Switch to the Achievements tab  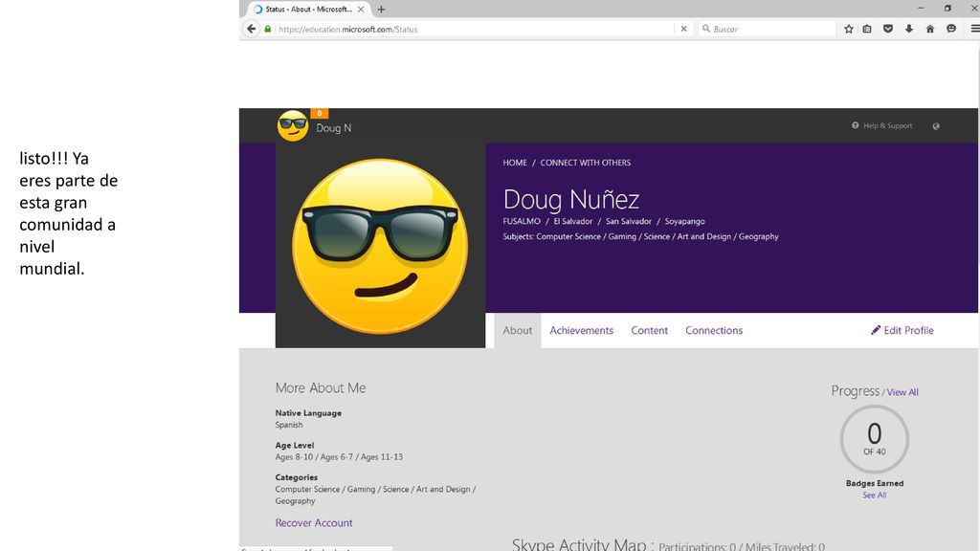coord(581,330)
